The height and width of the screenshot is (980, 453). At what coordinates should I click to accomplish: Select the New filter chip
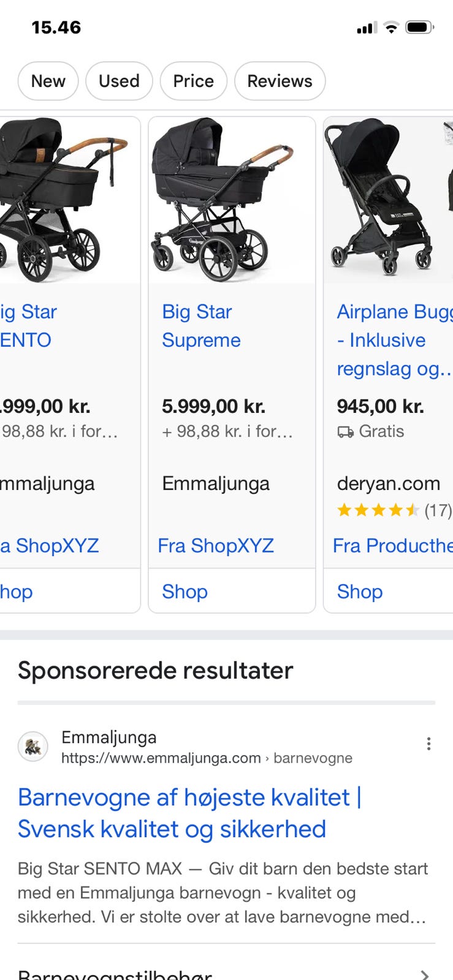point(48,81)
